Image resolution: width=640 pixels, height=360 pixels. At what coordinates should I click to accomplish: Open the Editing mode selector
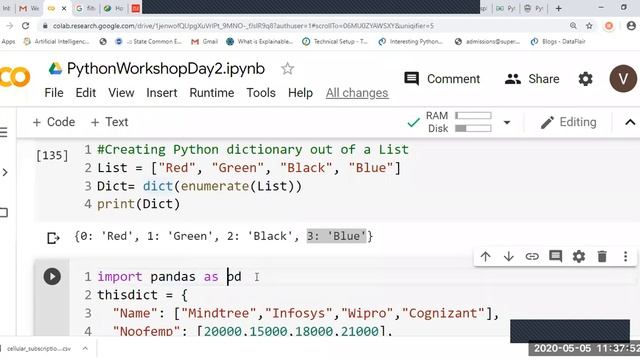pos(569,122)
